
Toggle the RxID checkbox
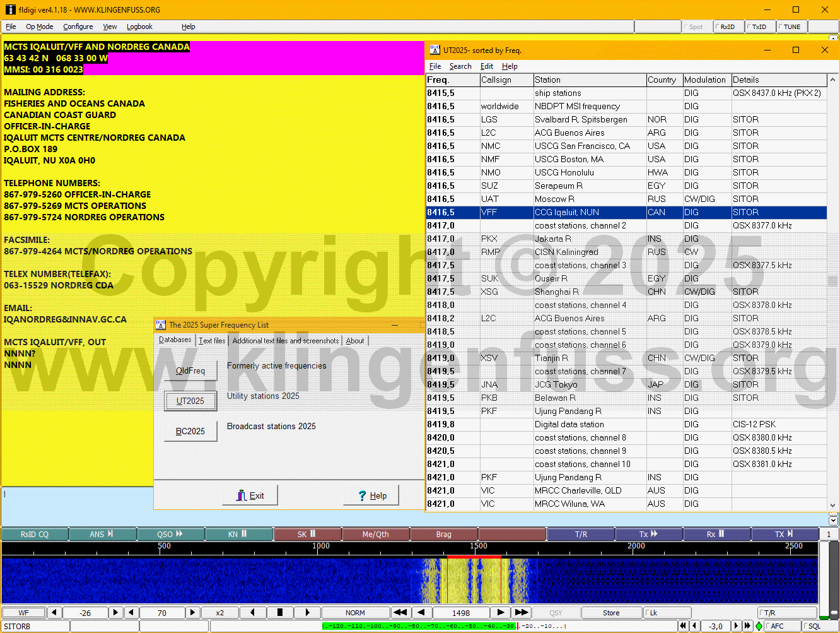(728, 27)
